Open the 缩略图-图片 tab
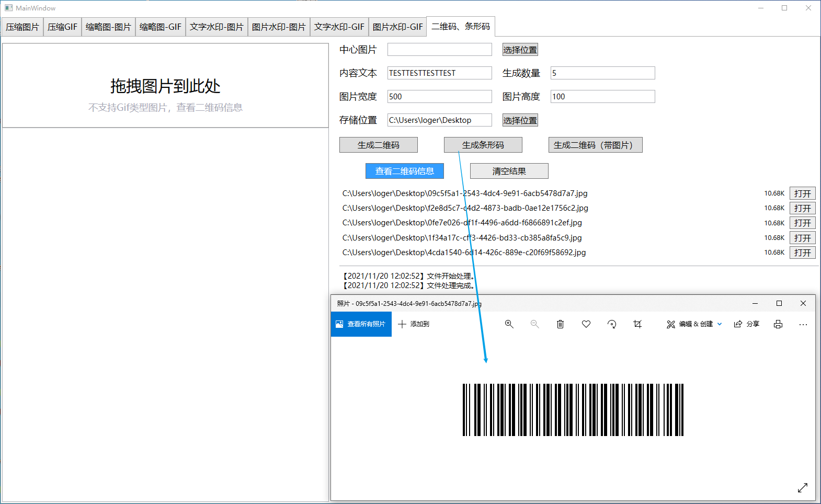Screen dimensions: 821x504 [x=108, y=27]
